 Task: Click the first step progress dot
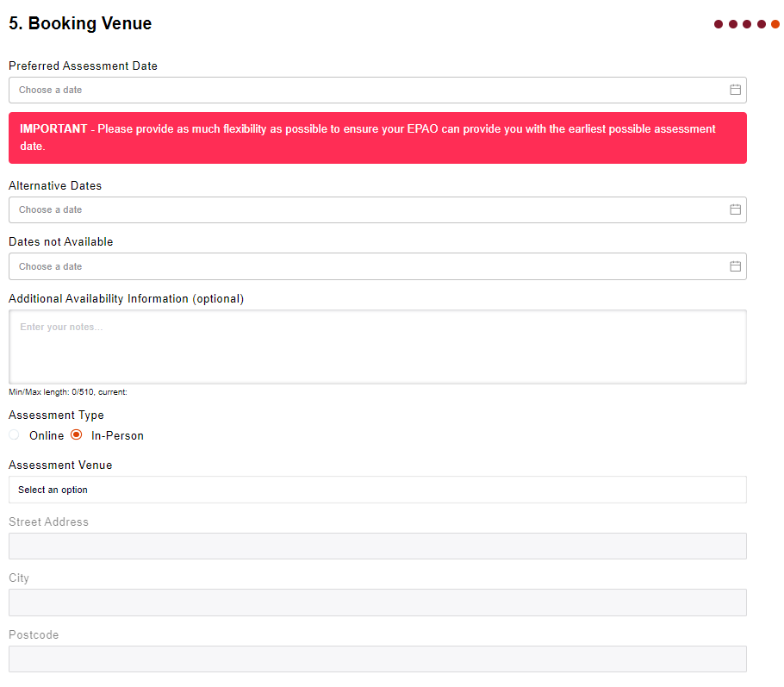pyautogui.click(x=719, y=24)
